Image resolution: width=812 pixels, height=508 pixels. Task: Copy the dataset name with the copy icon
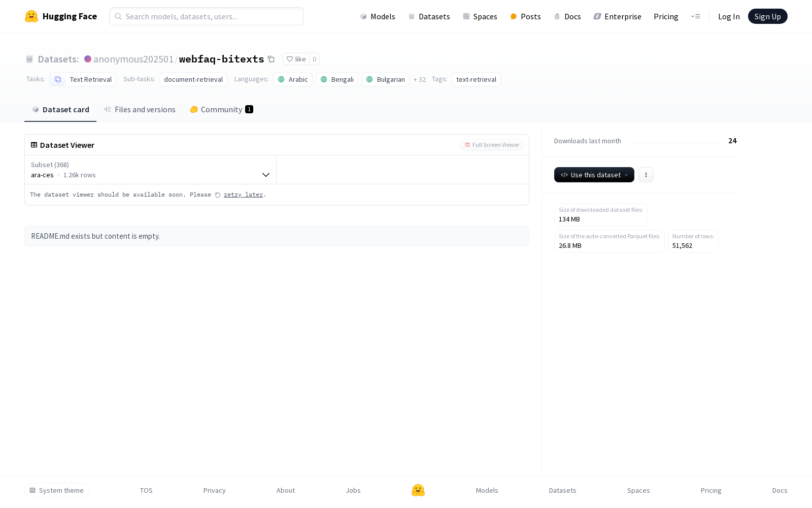pyautogui.click(x=272, y=59)
